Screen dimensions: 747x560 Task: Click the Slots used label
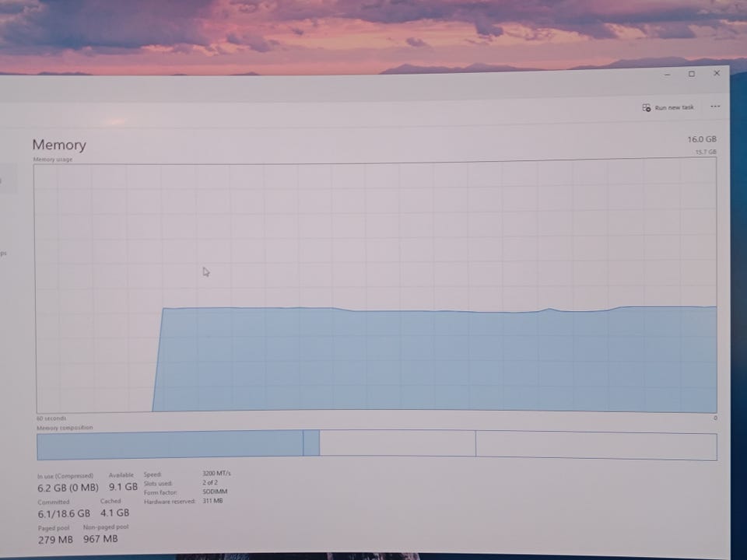(158, 483)
